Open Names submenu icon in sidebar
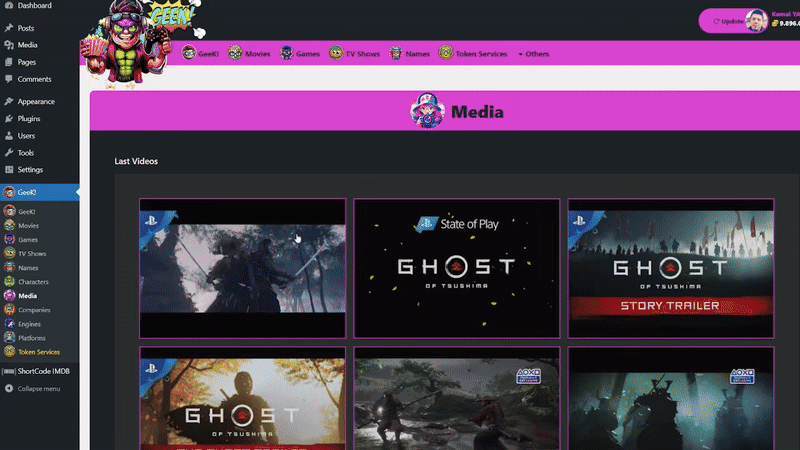 (9, 267)
